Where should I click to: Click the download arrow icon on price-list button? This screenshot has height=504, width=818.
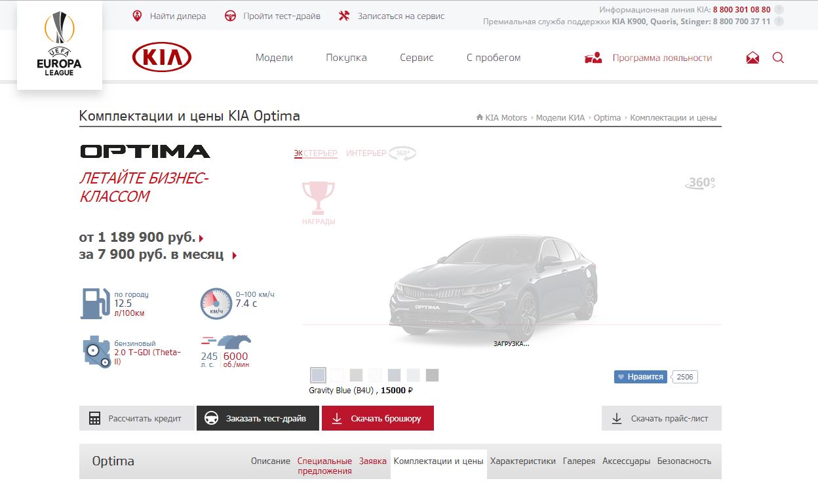pos(617,418)
